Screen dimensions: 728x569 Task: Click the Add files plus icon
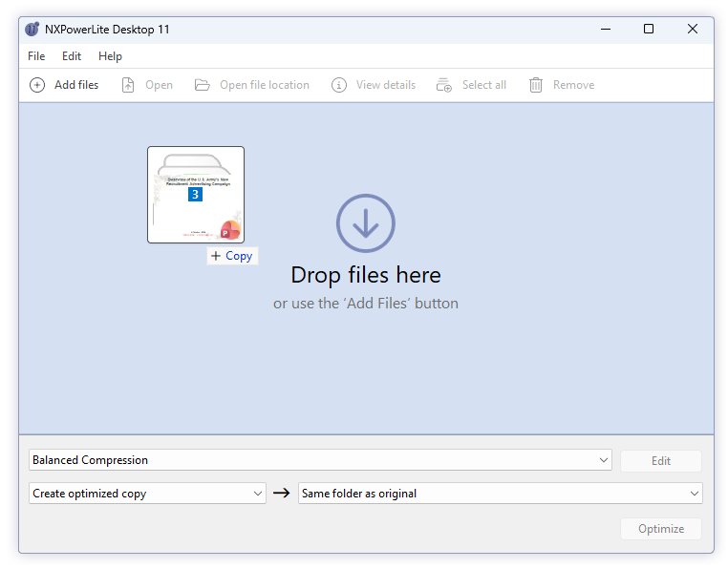click(37, 85)
